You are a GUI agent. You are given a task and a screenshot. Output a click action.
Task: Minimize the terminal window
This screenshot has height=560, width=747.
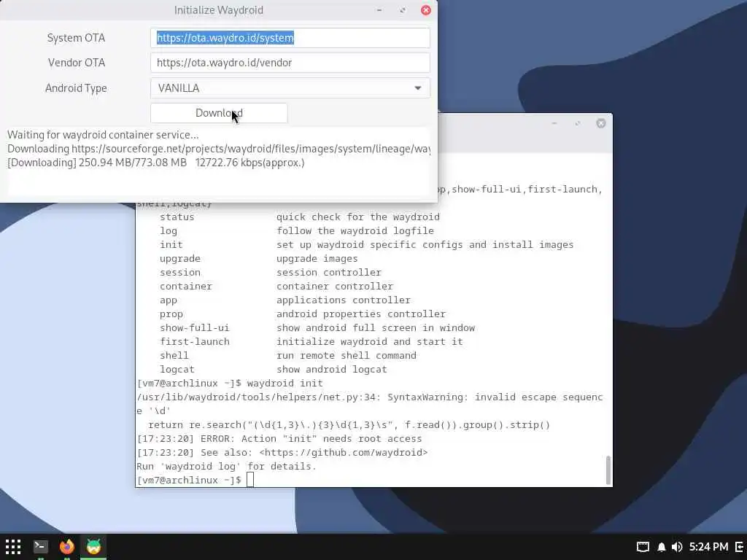click(554, 123)
